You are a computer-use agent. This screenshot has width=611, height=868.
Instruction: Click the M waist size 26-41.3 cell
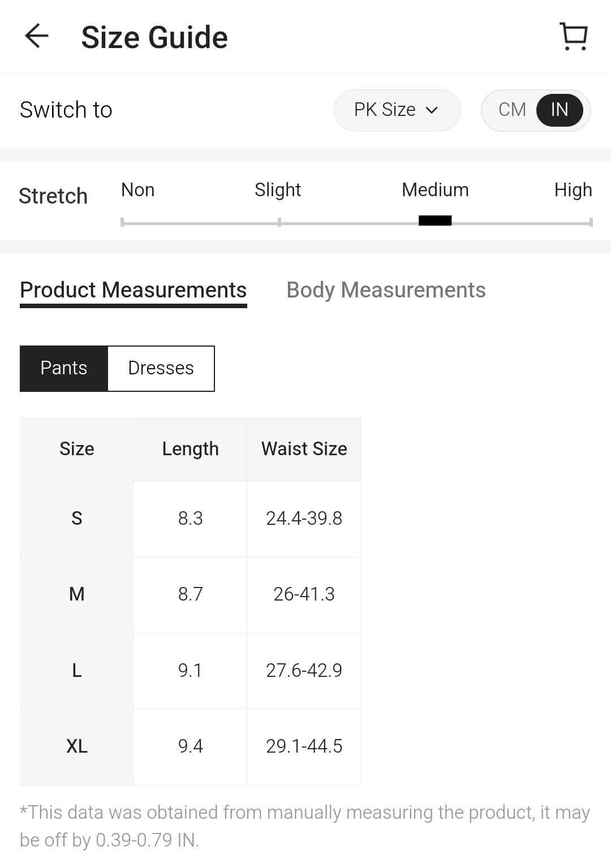coord(304,594)
